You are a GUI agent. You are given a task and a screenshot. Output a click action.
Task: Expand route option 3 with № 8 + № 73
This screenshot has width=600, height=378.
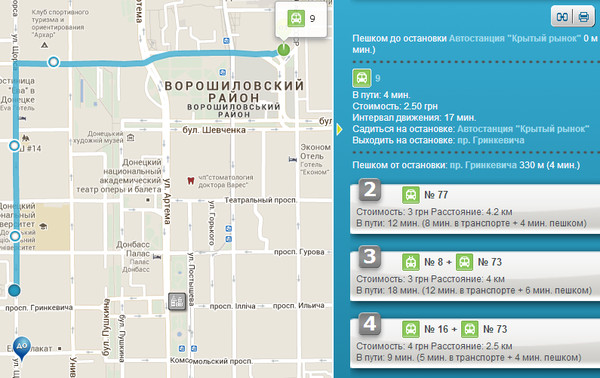coord(475,276)
